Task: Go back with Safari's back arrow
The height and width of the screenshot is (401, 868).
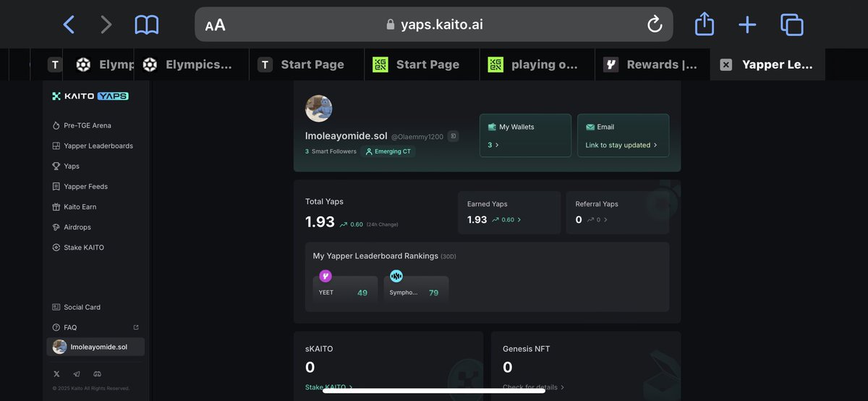Action: 69,25
